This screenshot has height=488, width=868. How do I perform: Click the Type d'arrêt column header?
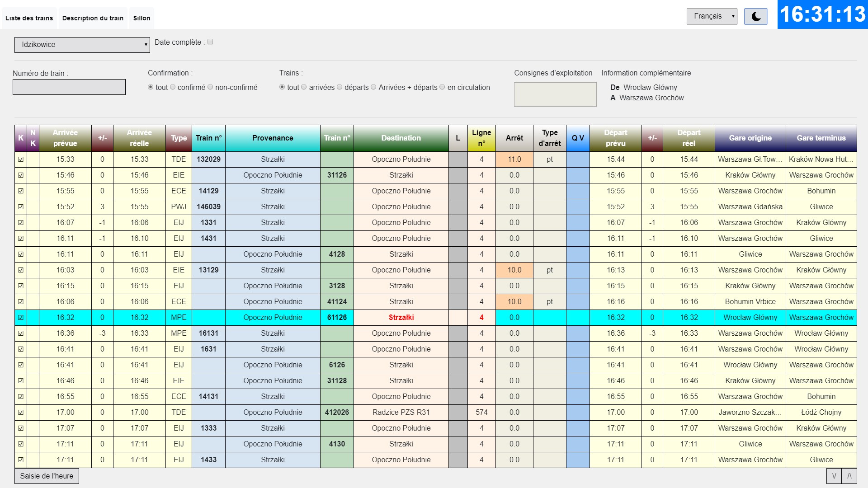pos(550,138)
